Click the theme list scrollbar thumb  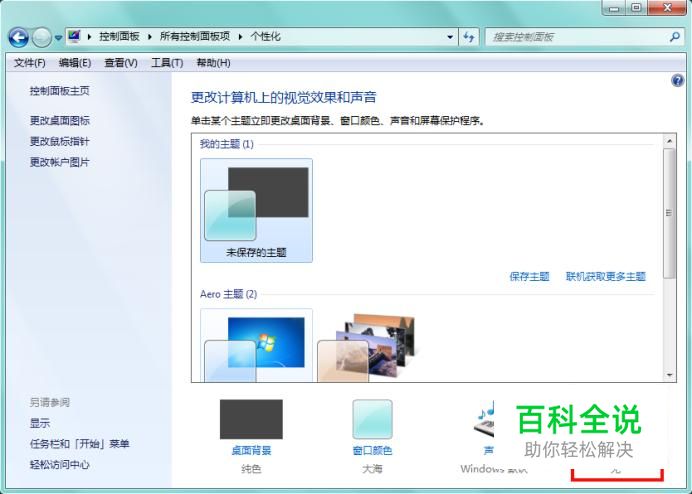669,213
